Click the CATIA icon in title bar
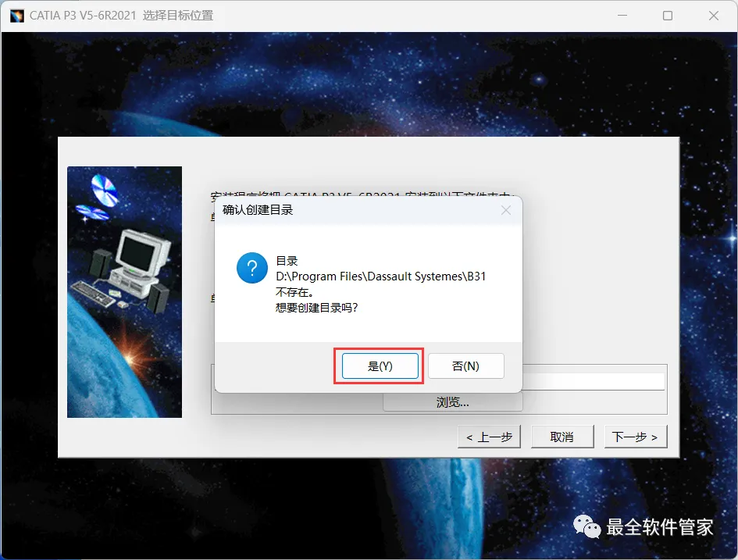Image resolution: width=738 pixels, height=560 pixels. point(17,16)
